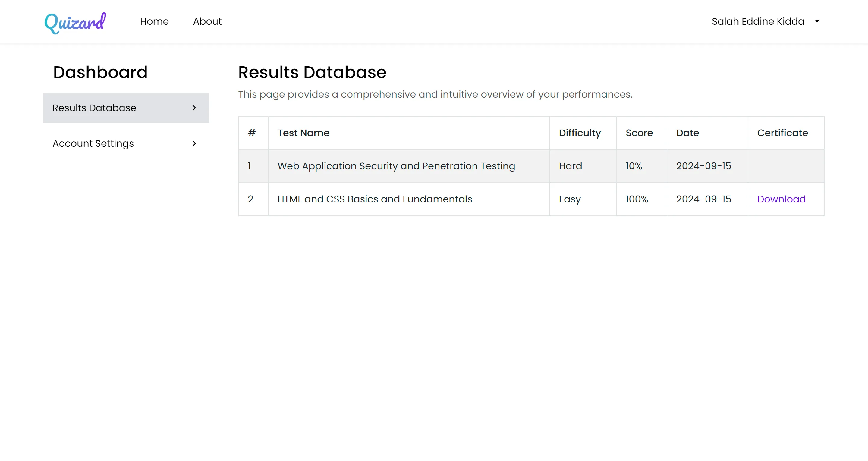Select 'HTML and CSS Basics and Fundamentals' cell
The width and height of the screenshot is (868, 461).
click(409, 199)
